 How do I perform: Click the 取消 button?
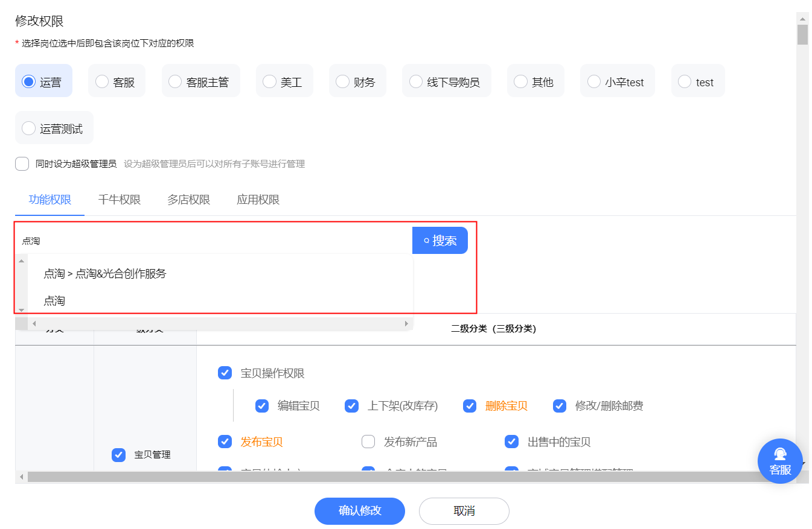tap(464, 511)
